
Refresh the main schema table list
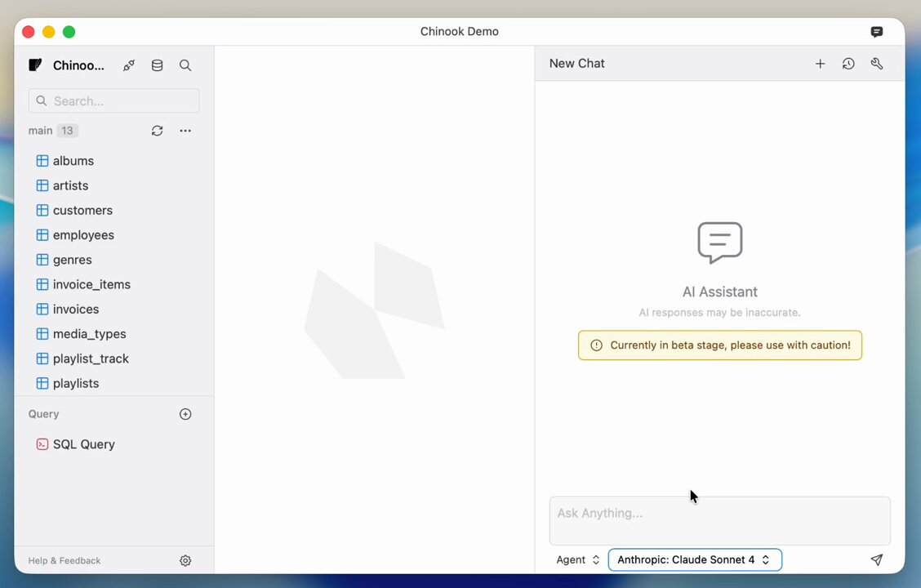(x=157, y=131)
